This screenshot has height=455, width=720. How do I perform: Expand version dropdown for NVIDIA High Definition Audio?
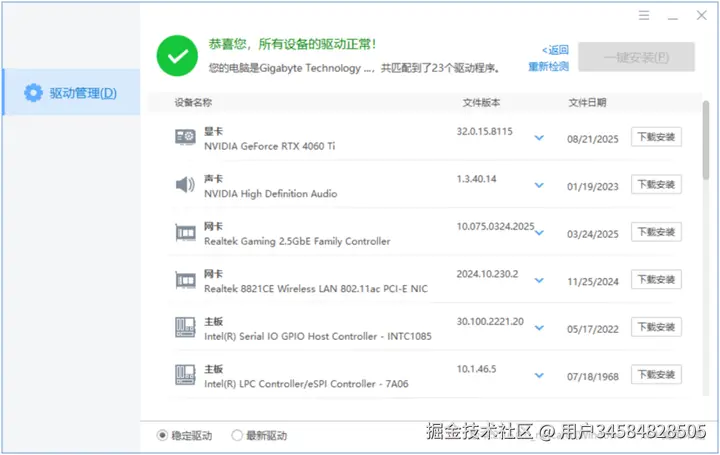point(539,185)
